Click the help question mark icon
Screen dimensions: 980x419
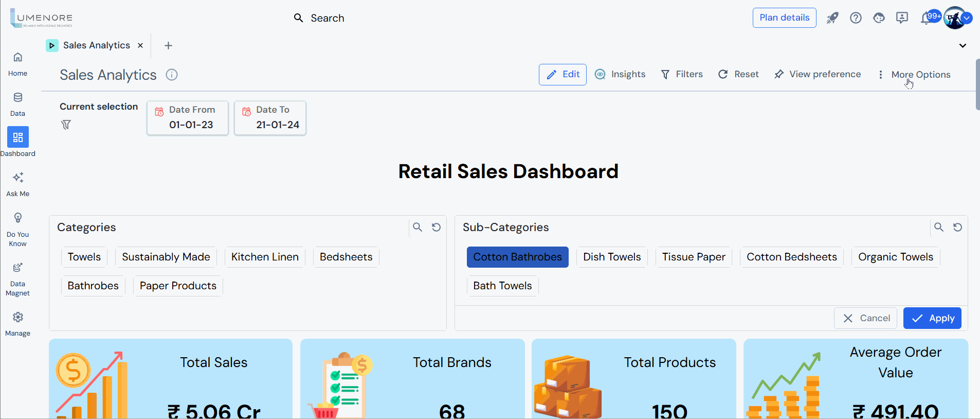click(856, 18)
